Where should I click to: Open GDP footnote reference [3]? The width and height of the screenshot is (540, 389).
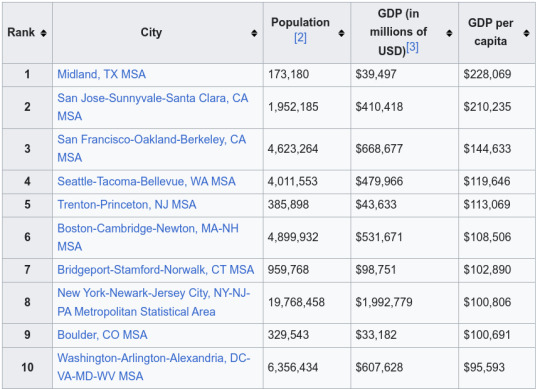412,47
